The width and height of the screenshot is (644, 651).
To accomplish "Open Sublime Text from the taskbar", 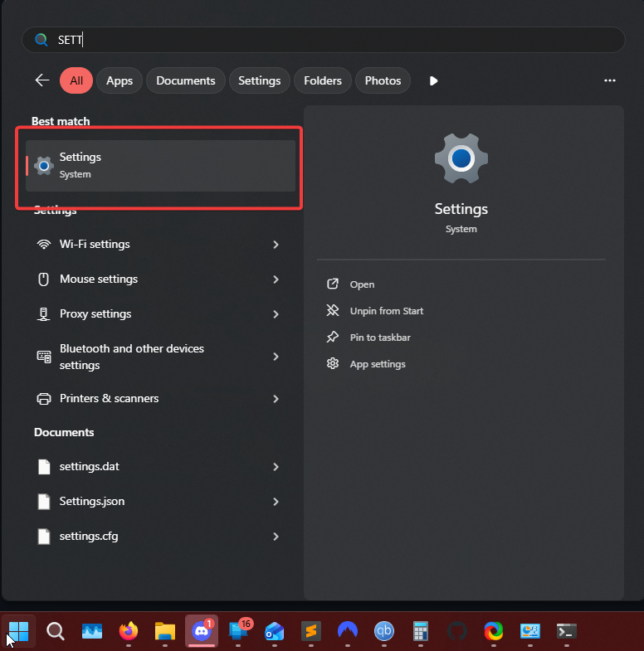I will click(311, 631).
